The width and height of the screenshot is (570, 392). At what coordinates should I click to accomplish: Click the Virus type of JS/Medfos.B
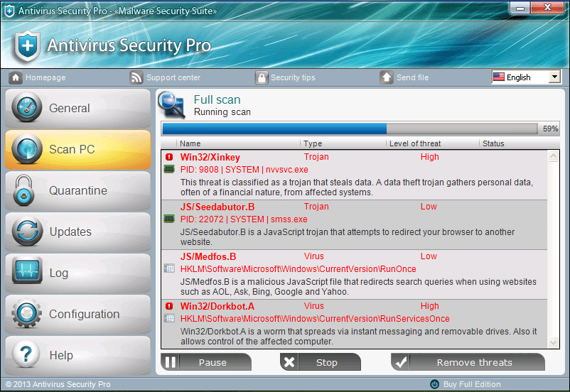click(313, 256)
